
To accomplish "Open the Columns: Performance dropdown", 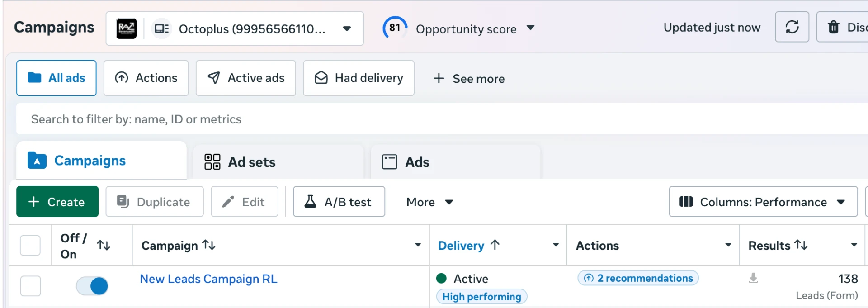I will click(x=763, y=202).
